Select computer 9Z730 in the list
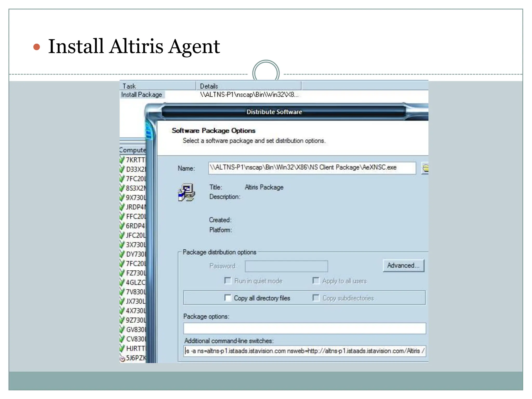This screenshot has height=399, width=532. pos(136,320)
